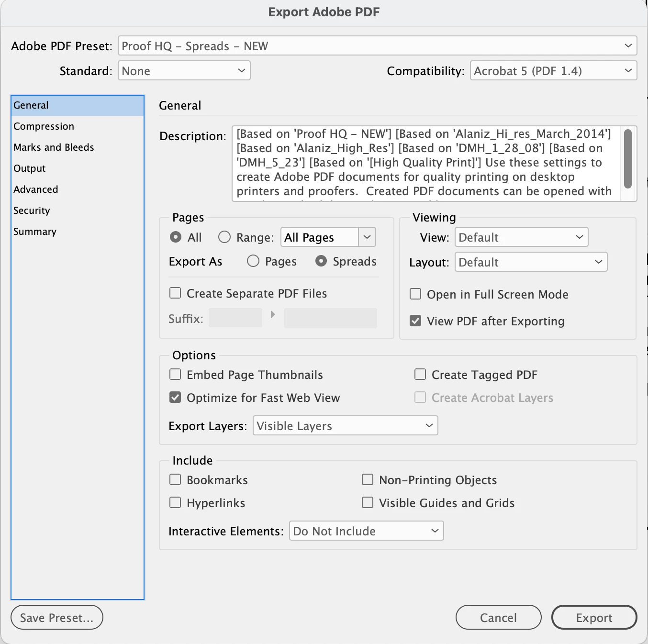Viewport: 648px width, 644px height.
Task: Open the Adobe PDF Preset dropdown
Action: pyautogui.click(x=377, y=46)
